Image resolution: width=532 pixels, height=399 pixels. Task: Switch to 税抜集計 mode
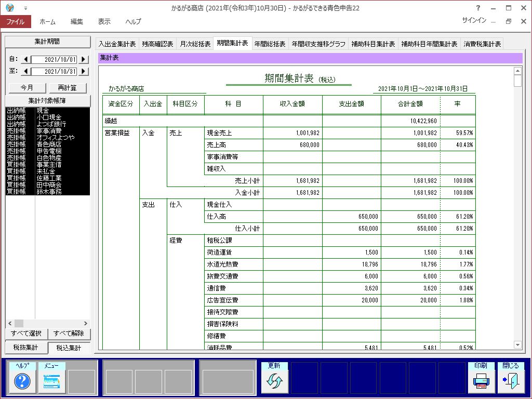click(x=26, y=348)
